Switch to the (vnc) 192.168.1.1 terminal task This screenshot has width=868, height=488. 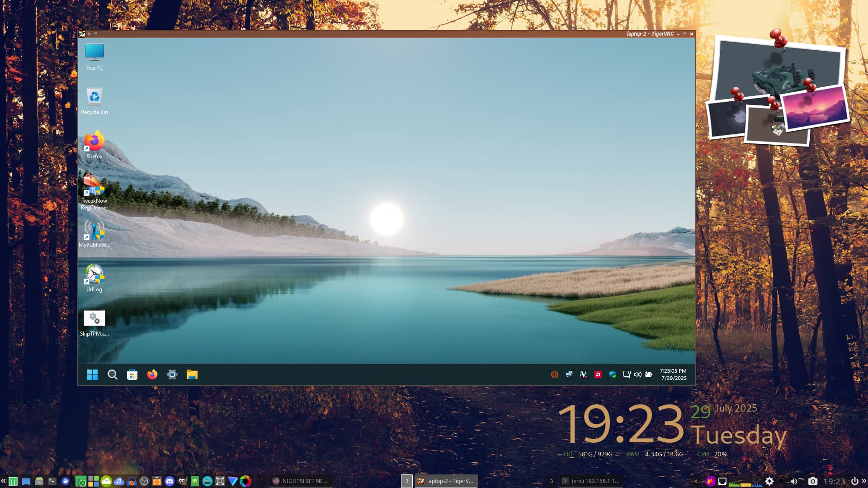[591, 481]
